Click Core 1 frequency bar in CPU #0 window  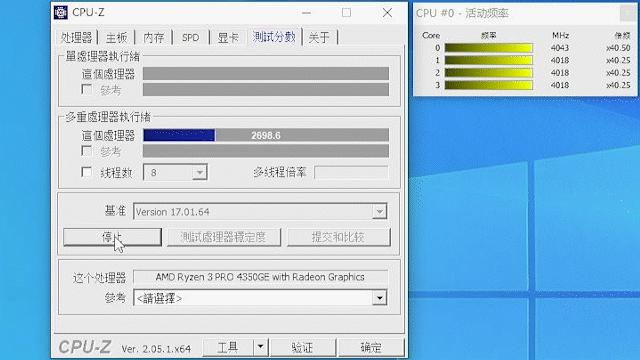489,60
